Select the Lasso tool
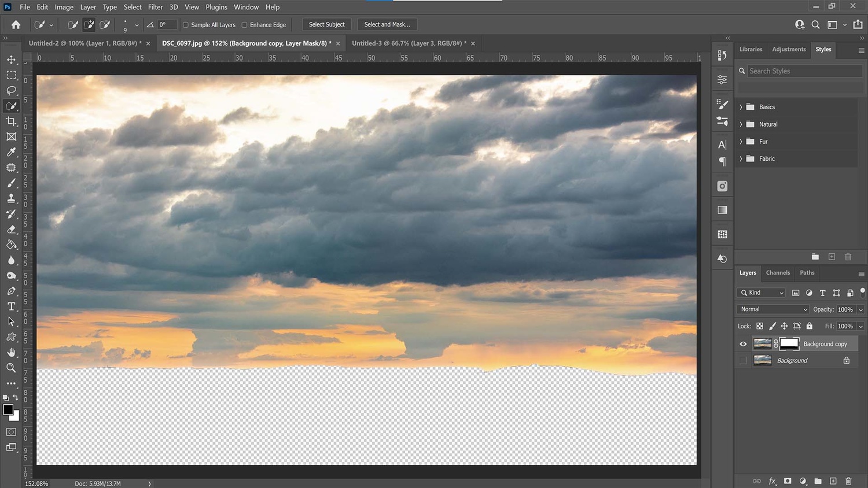The height and width of the screenshot is (488, 868). pyautogui.click(x=11, y=90)
